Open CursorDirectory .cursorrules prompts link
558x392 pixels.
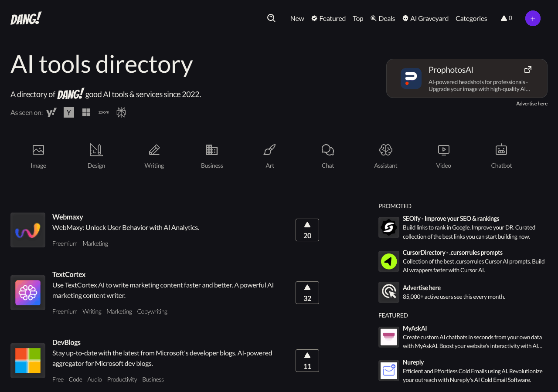pos(453,253)
